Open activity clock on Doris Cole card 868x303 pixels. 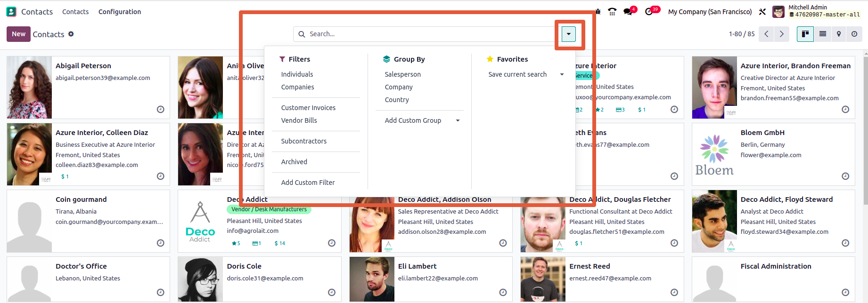pyautogui.click(x=332, y=292)
